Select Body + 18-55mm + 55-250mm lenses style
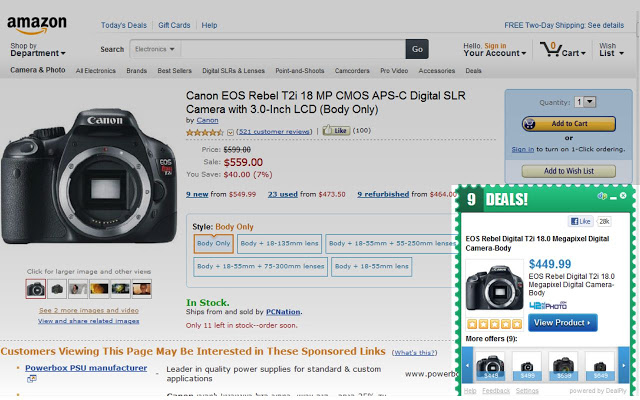This screenshot has height=400, width=640. pos(392,244)
